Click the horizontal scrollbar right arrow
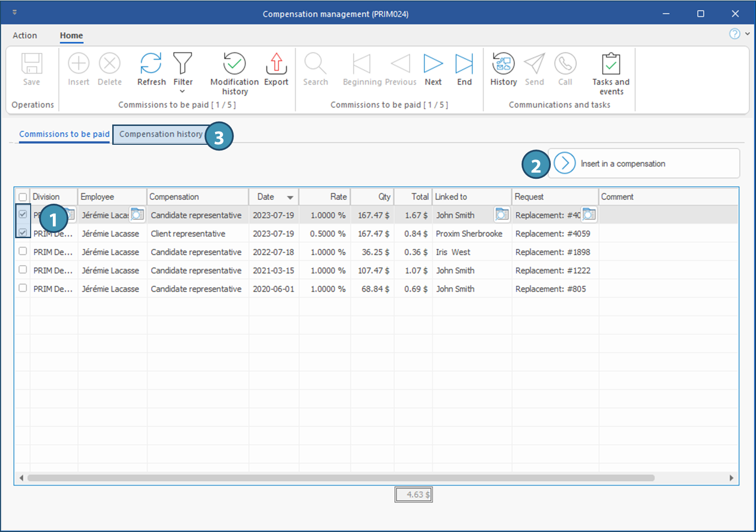This screenshot has height=532, width=756. pyautogui.click(x=731, y=478)
